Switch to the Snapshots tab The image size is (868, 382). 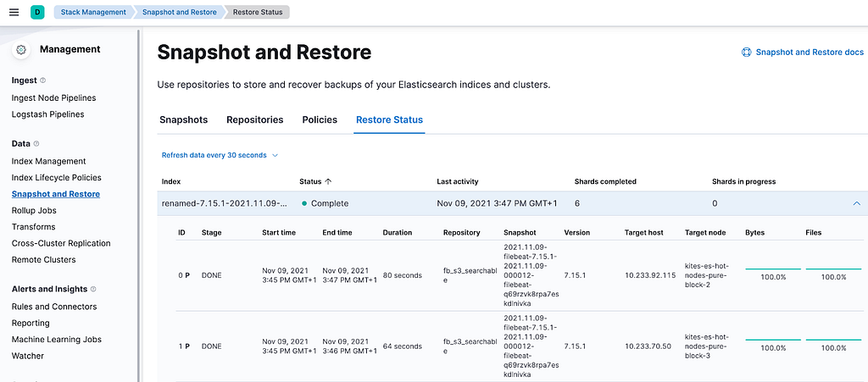coord(184,119)
